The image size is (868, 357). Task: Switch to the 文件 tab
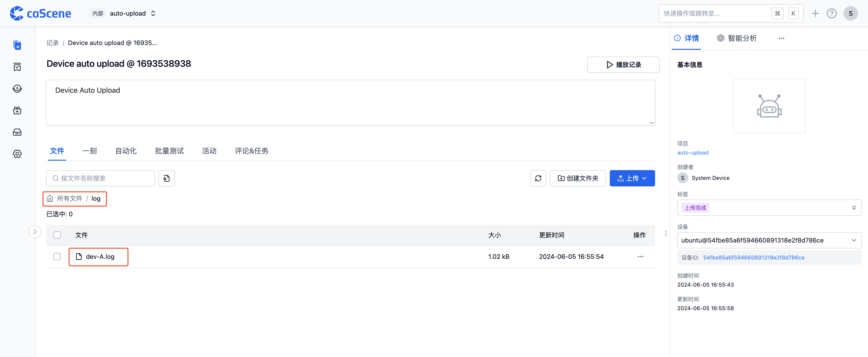coord(57,151)
